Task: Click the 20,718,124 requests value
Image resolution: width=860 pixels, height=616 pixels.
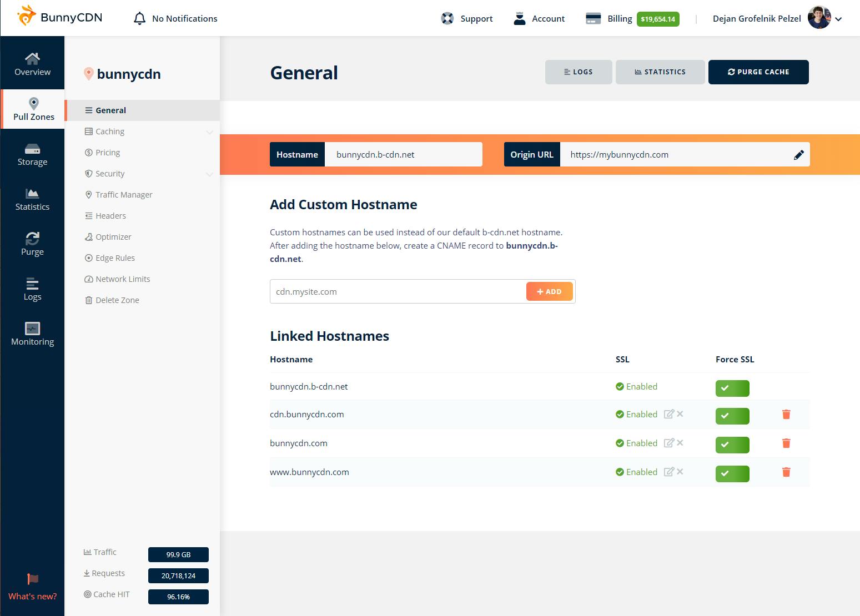Action: (178, 575)
